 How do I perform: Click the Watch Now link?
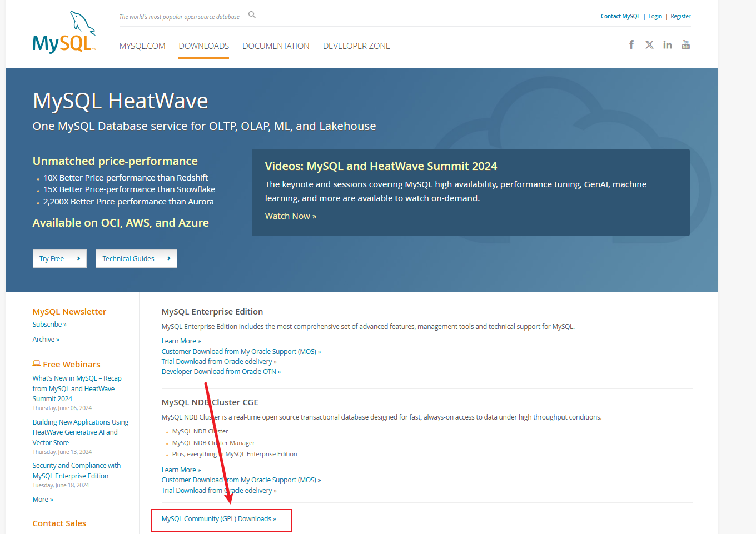coord(290,216)
